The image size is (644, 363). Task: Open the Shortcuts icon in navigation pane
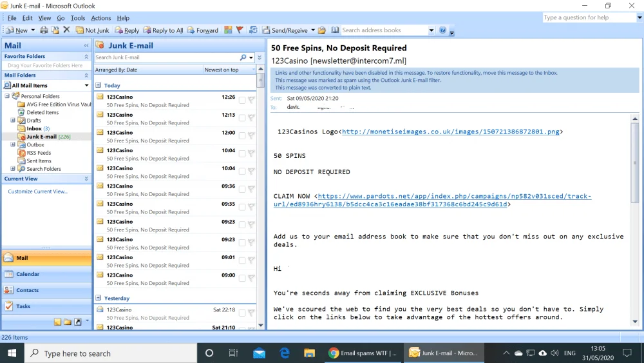(78, 322)
